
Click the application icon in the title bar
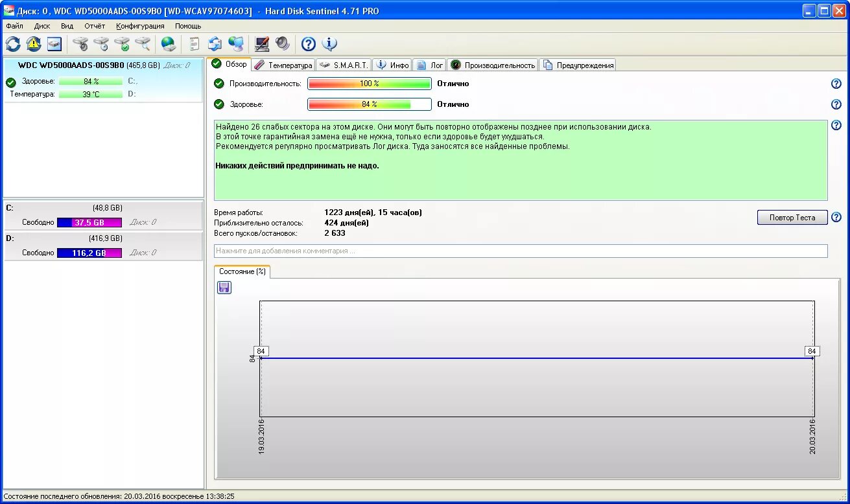click(9, 10)
